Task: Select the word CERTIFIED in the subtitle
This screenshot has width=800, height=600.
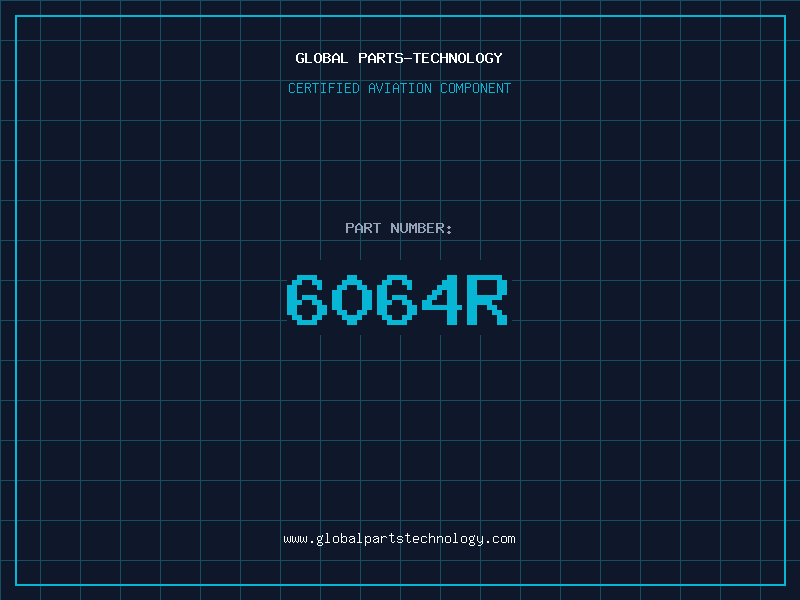Action: (324, 88)
